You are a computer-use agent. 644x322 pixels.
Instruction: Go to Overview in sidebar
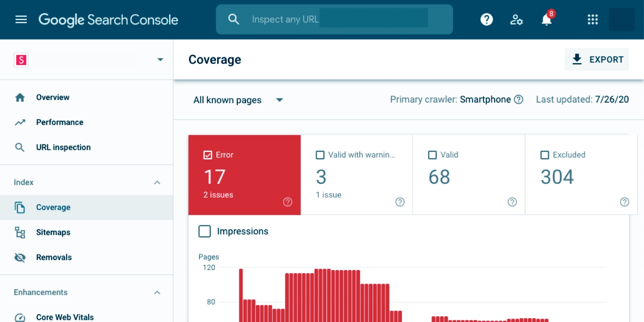point(86,97)
